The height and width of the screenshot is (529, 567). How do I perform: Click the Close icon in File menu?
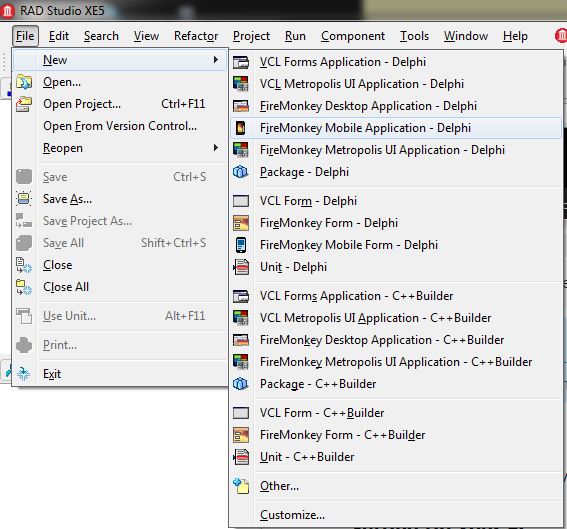point(24,265)
